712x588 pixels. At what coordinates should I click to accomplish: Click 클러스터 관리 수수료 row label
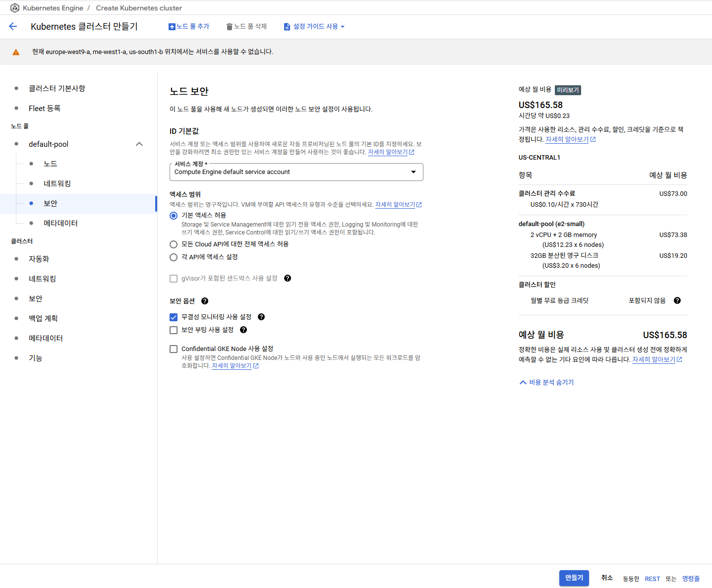[547, 194]
